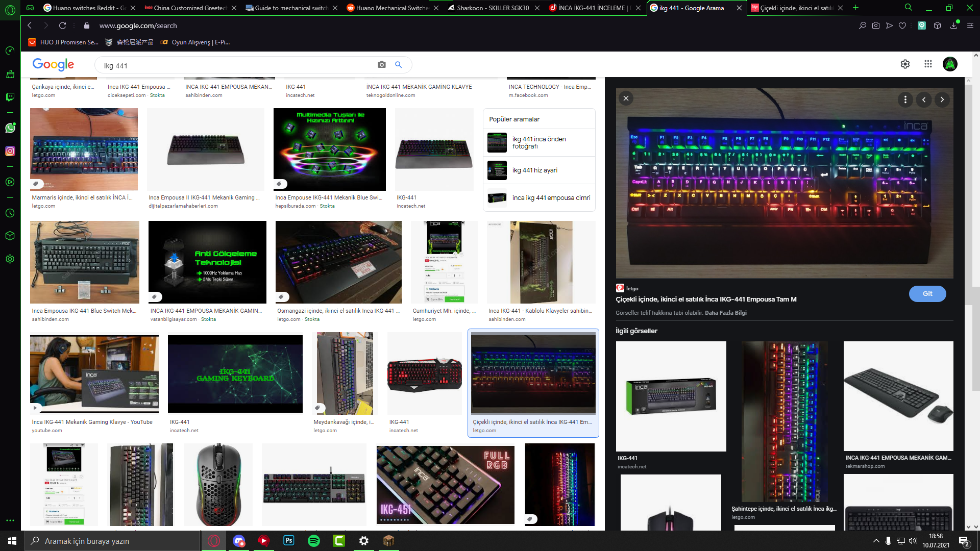Add page to bookmarks heart icon
The image size is (980, 551).
tap(902, 26)
